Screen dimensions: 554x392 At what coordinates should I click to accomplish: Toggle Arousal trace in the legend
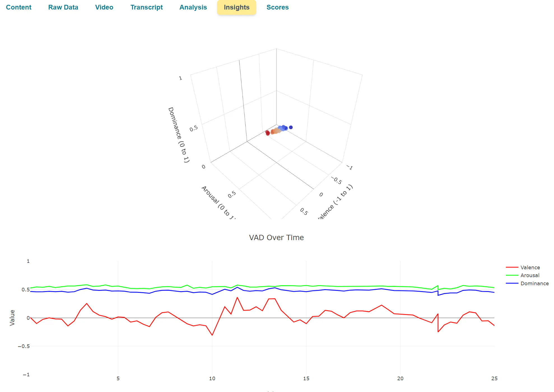[x=523, y=275]
